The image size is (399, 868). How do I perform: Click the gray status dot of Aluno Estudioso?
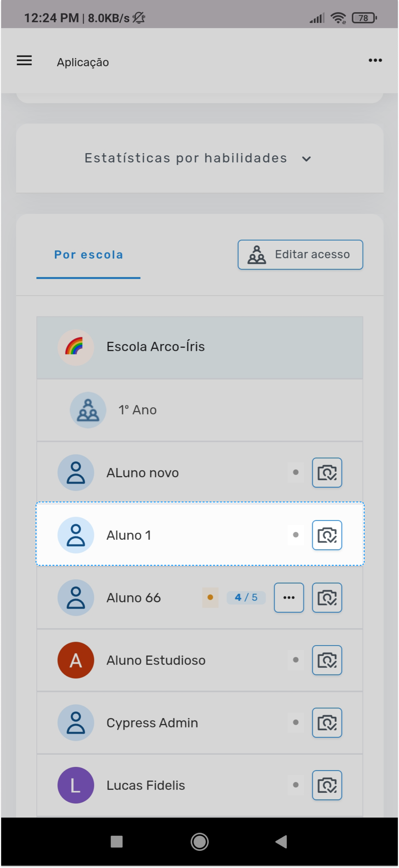point(296,660)
